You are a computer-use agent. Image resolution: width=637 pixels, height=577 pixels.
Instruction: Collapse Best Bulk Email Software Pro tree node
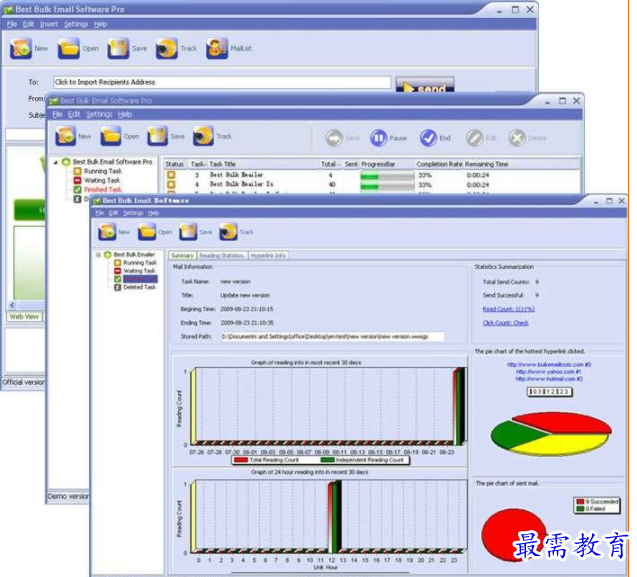click(x=56, y=162)
